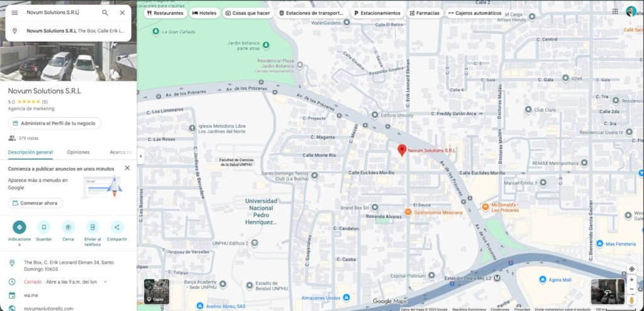Image resolution: width=644 pixels, height=311 pixels.
Task: Dismiss the ads promotion card
Action: pyautogui.click(x=127, y=168)
